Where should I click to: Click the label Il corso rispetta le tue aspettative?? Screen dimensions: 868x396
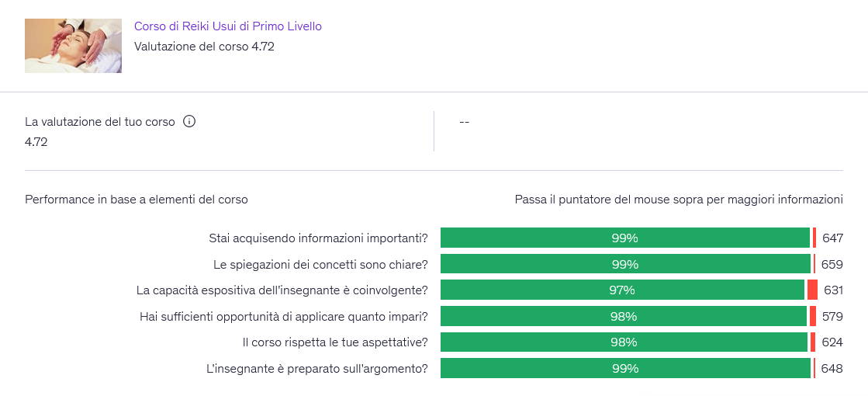tap(335, 342)
